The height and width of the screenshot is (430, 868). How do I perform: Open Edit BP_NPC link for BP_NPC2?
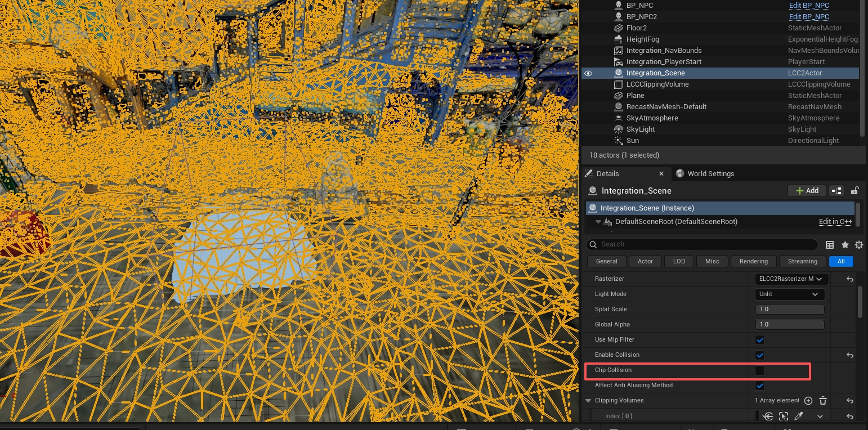coord(809,17)
